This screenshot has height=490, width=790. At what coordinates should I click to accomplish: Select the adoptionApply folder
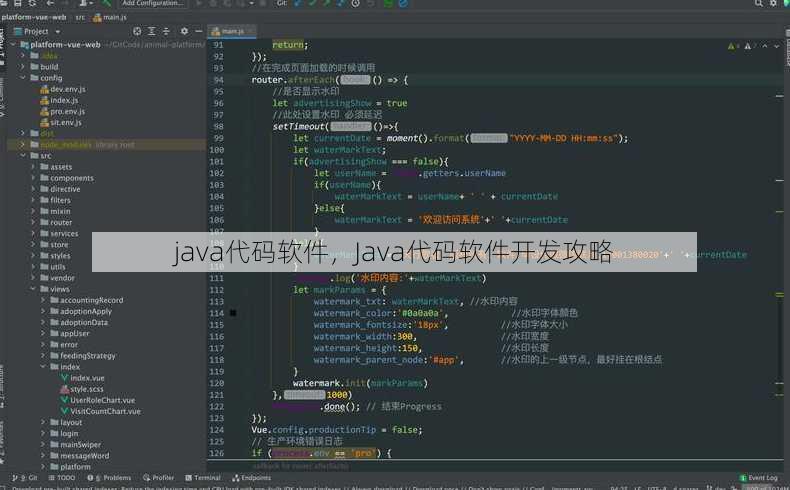pyautogui.click(x=81, y=311)
